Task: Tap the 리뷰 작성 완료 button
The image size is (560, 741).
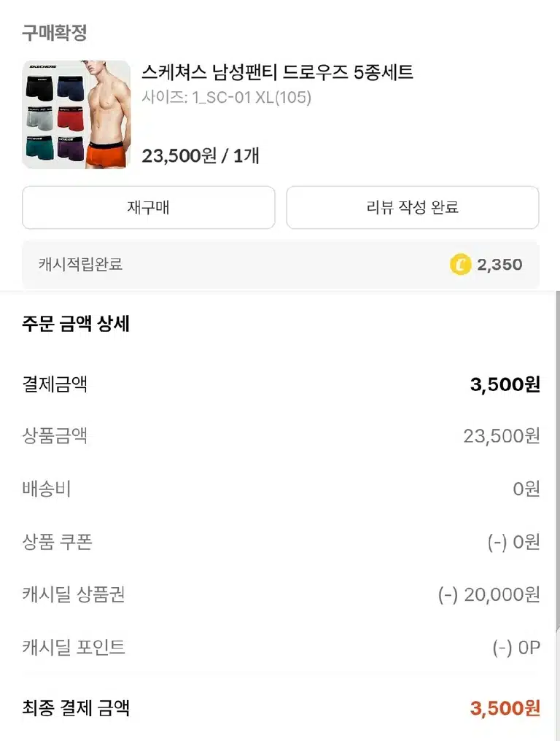Action: (x=413, y=207)
